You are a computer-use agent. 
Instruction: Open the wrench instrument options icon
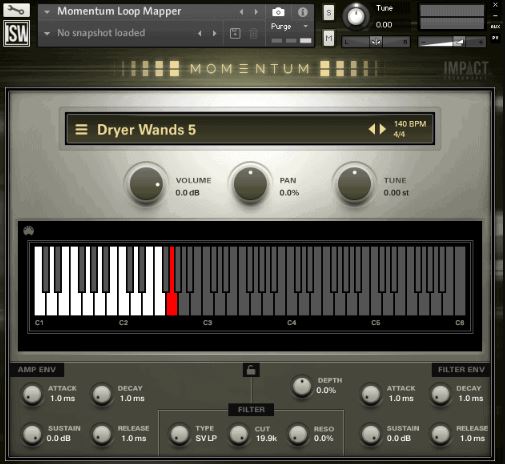(16, 10)
